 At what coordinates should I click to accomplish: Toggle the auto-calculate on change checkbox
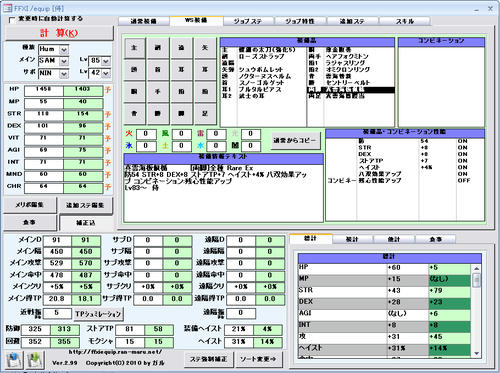pyautogui.click(x=12, y=20)
